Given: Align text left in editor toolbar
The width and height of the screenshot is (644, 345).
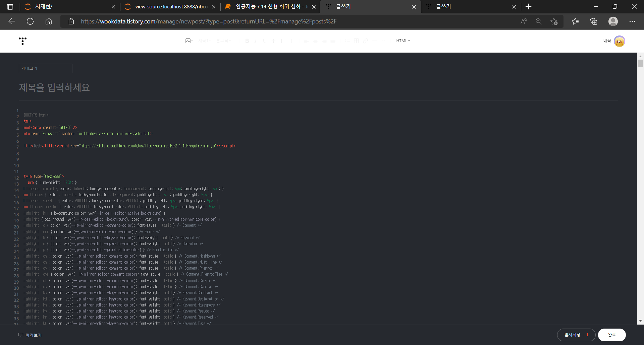Looking at the screenshot, I should click(306, 41).
